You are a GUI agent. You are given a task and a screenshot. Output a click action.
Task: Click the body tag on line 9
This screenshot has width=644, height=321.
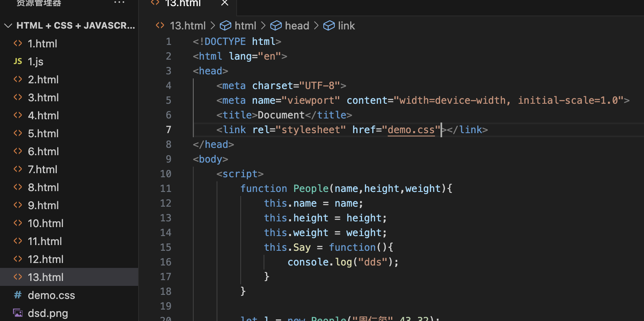pos(210,159)
